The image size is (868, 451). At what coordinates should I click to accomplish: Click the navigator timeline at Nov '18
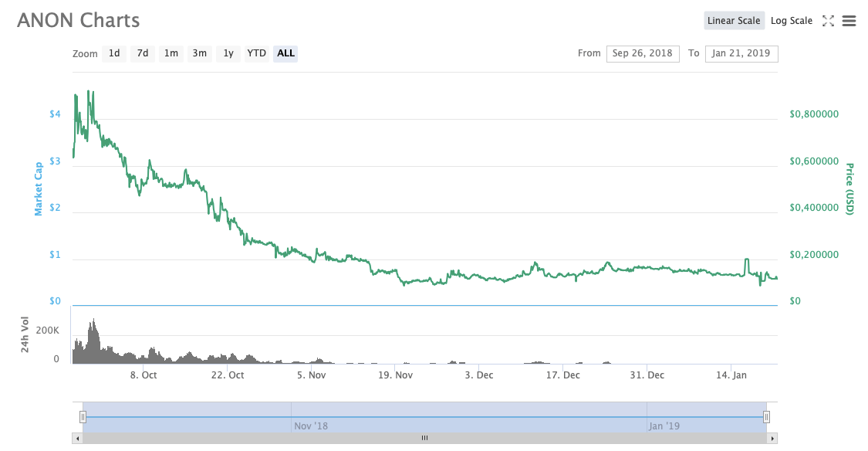pyautogui.click(x=310, y=426)
